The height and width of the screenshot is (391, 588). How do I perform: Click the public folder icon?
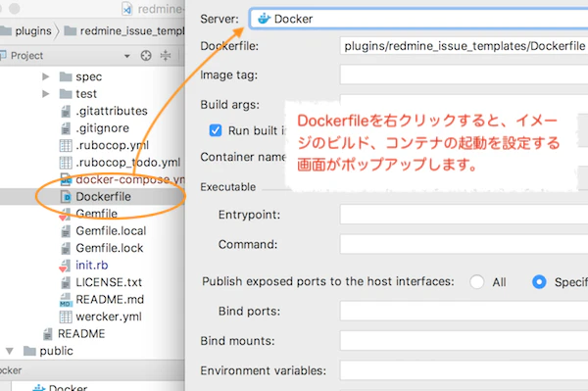coord(29,351)
